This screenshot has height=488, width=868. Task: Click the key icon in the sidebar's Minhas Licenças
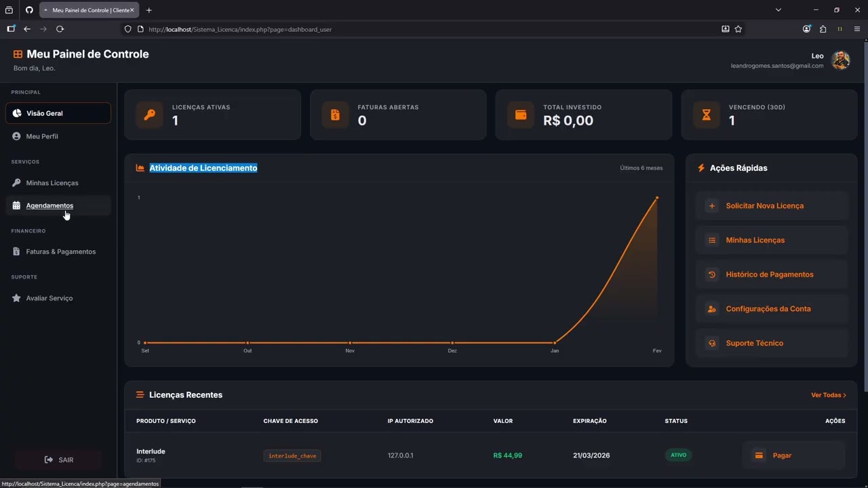(x=16, y=183)
